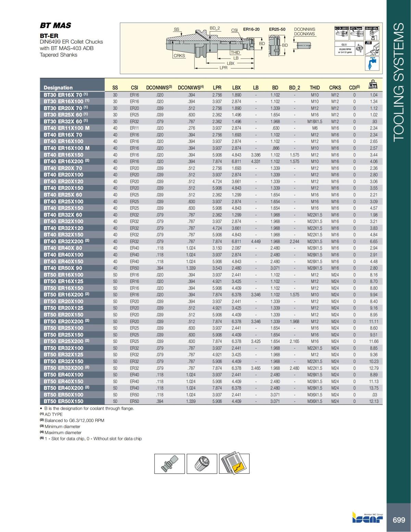Click the blue coolant-through tap icon
Screen dimensions: 411x532
click(x=372, y=63)
